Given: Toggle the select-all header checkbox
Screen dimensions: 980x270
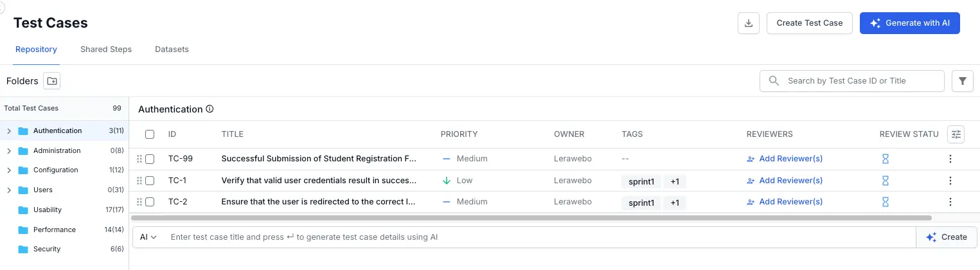Looking at the screenshot, I should point(150,134).
